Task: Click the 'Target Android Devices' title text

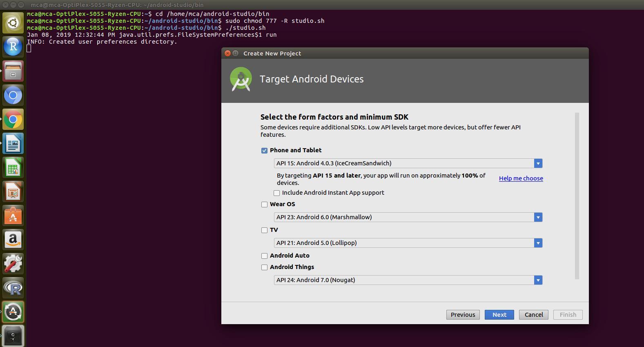Action: (312, 79)
